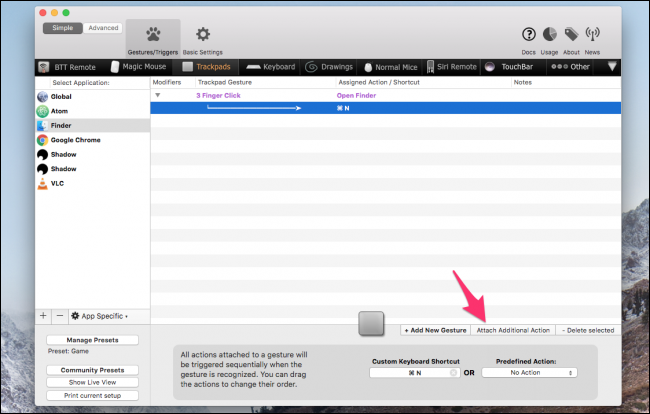
Task: Select VLC in the application list
Action: (58, 184)
